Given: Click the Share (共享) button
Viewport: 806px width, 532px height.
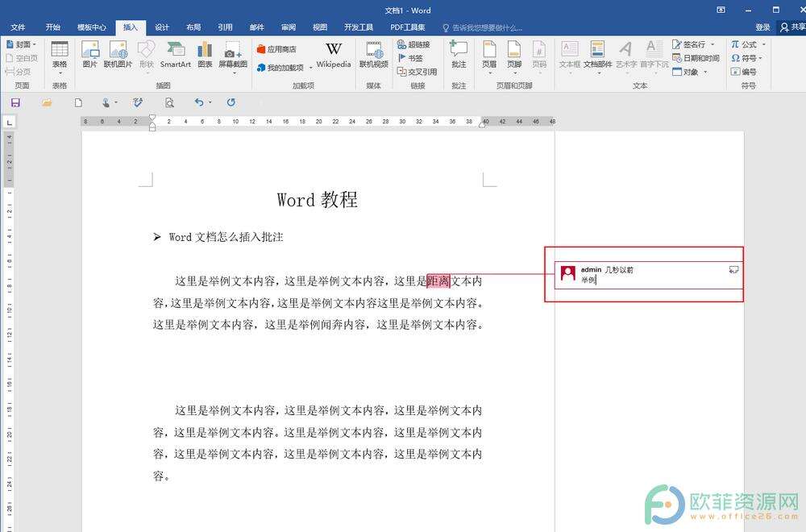Looking at the screenshot, I should pyautogui.click(x=792, y=27).
